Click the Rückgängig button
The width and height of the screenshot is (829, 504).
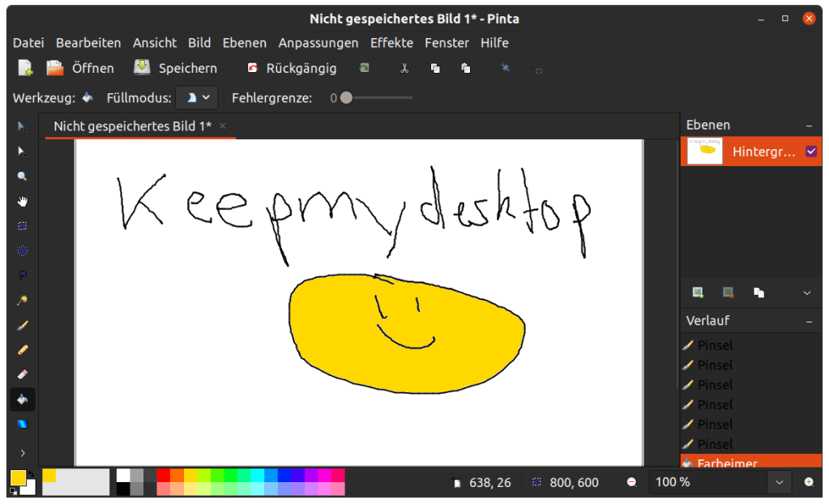292,68
